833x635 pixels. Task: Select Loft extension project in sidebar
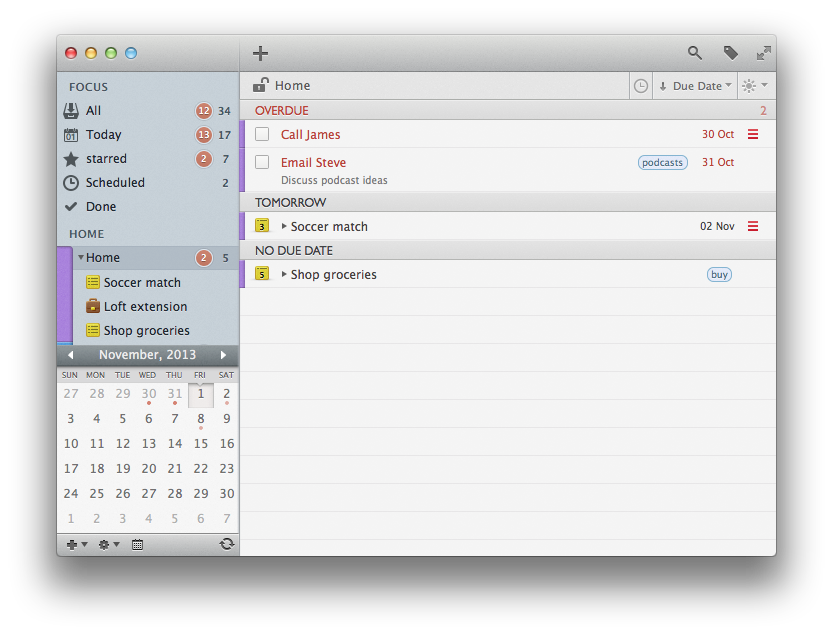pos(145,306)
